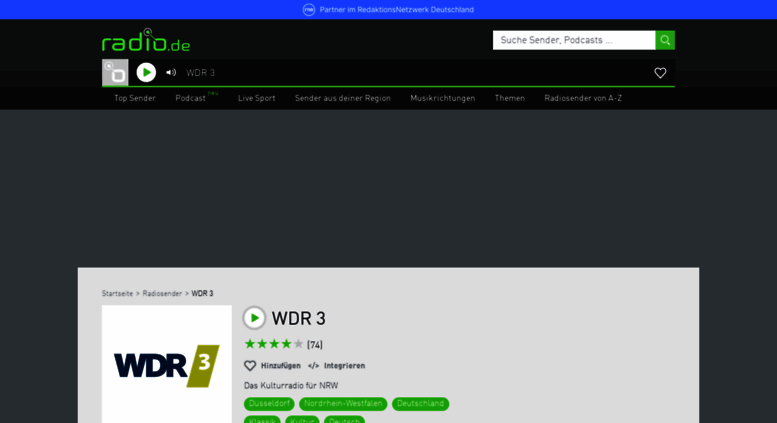Click the green search magnifier button
This screenshot has width=777, height=423.
665,40
